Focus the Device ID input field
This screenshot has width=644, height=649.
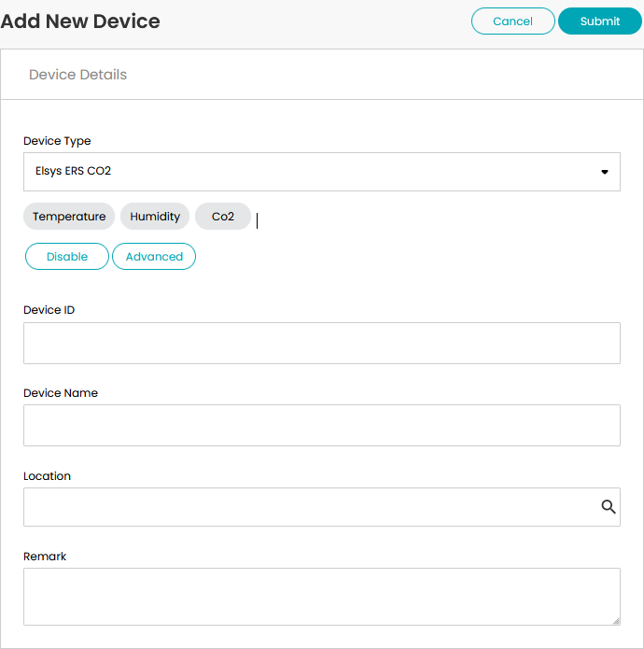point(322,343)
